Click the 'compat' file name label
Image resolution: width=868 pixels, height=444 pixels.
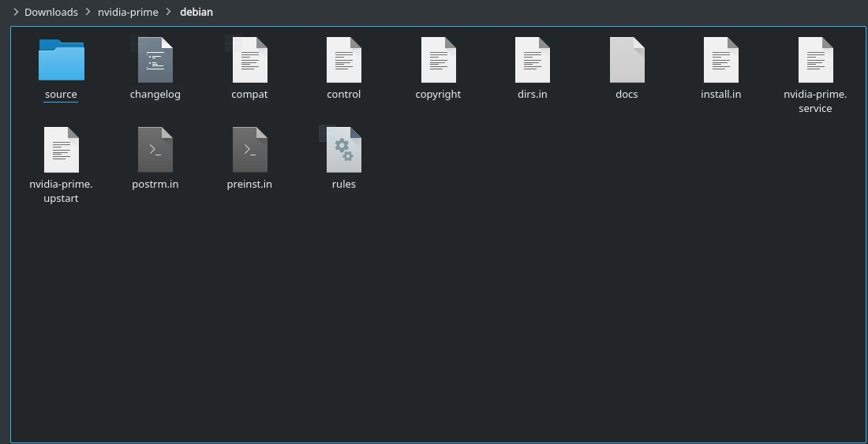[249, 95]
